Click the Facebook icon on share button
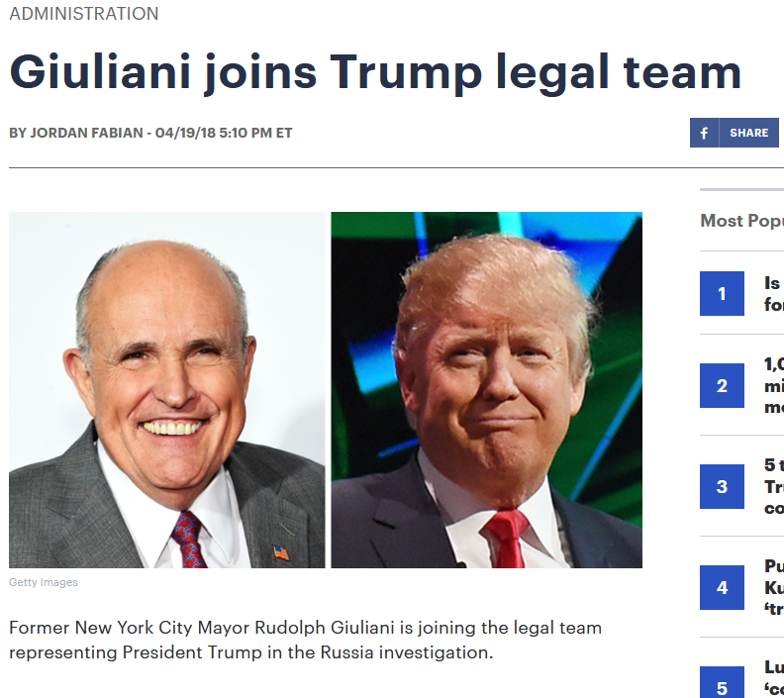The image size is (784, 698). 704,133
